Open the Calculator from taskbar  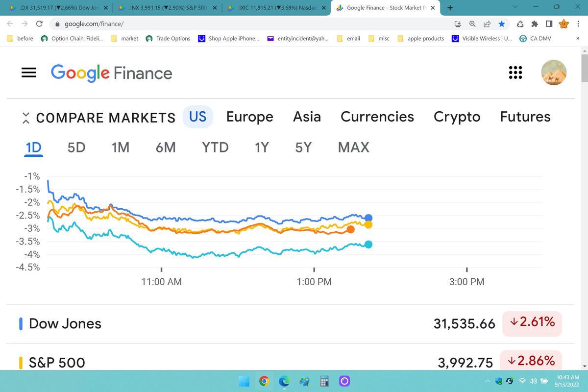pos(324,381)
